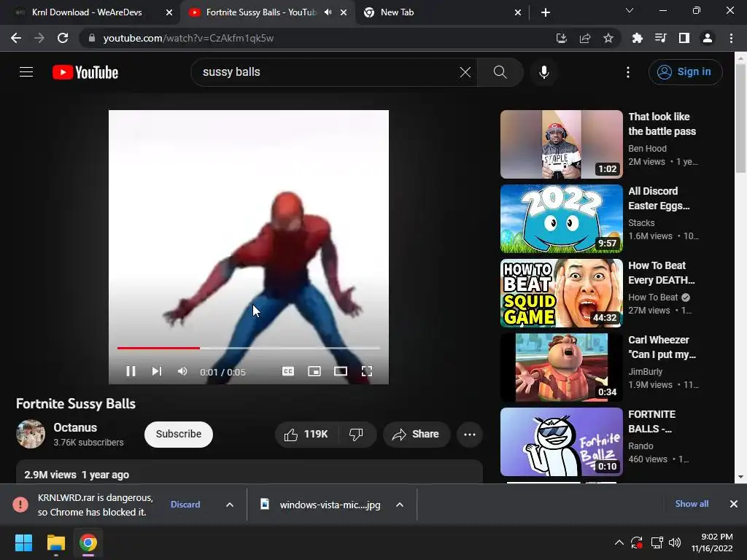Discard the blocked KRNLWRD.rar download
The width and height of the screenshot is (747, 560).
(185, 505)
